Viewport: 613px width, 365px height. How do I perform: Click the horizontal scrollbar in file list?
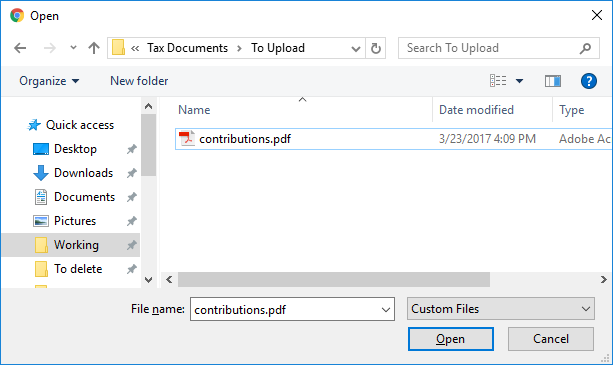pyautogui.click(x=334, y=279)
